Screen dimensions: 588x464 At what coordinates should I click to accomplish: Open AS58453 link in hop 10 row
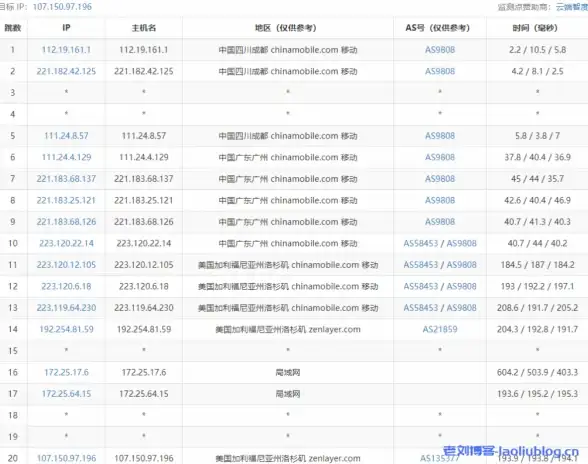(x=421, y=243)
